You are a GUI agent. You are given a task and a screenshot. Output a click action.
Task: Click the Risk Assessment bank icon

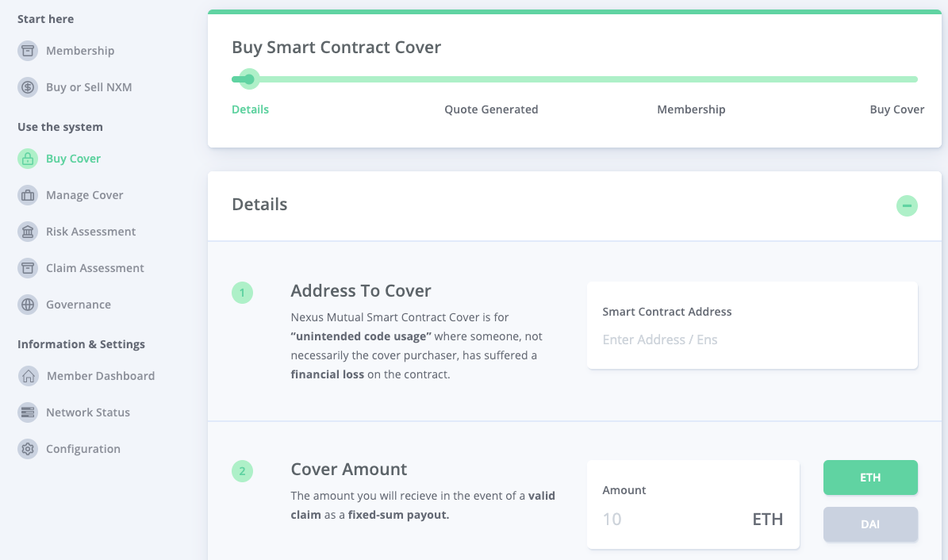pos(28,232)
